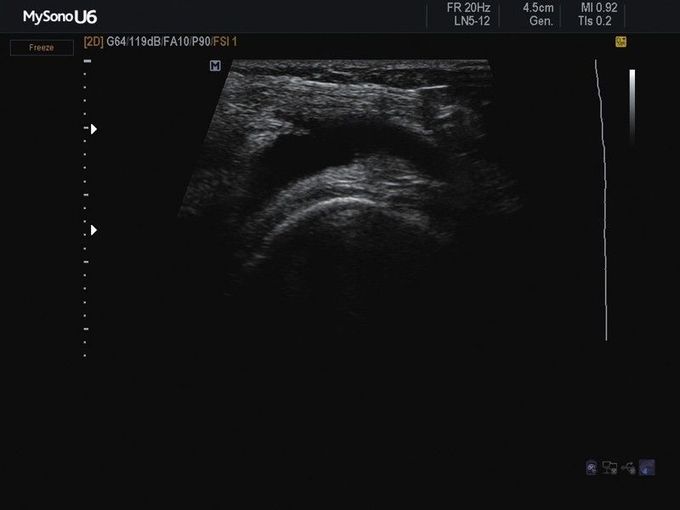Screen dimensions: 680x510
Task: Click the MySono U6 logo
Action: click(60, 16)
